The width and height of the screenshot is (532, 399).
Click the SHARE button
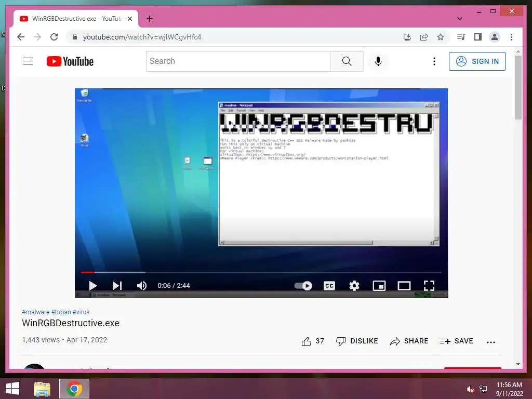click(x=409, y=341)
